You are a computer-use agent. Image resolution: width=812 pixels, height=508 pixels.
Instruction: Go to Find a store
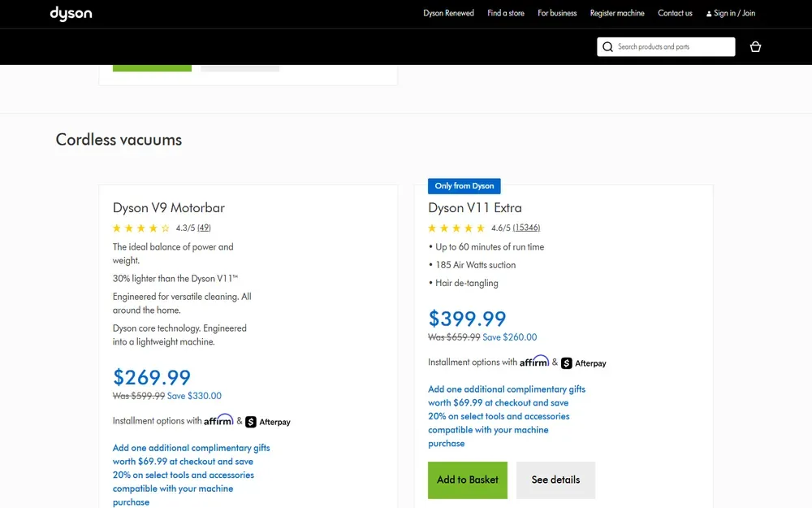[x=505, y=13]
